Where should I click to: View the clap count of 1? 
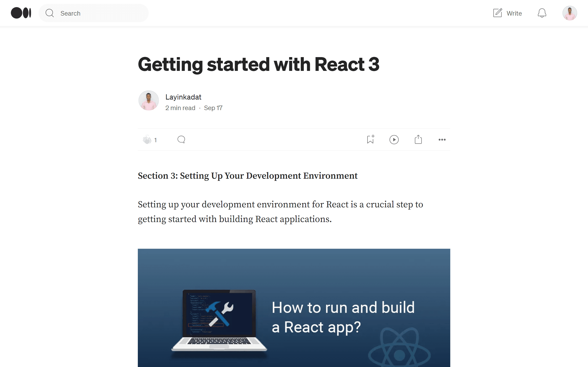click(155, 140)
